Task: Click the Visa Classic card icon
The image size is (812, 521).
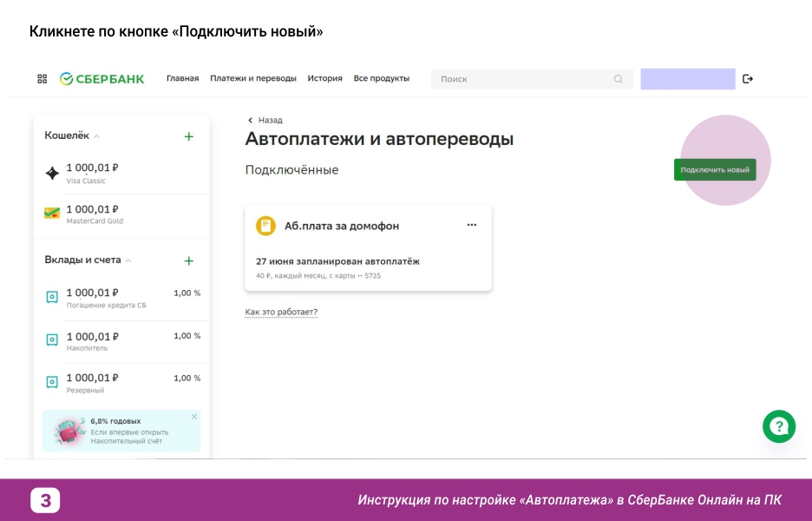Action: [52, 173]
